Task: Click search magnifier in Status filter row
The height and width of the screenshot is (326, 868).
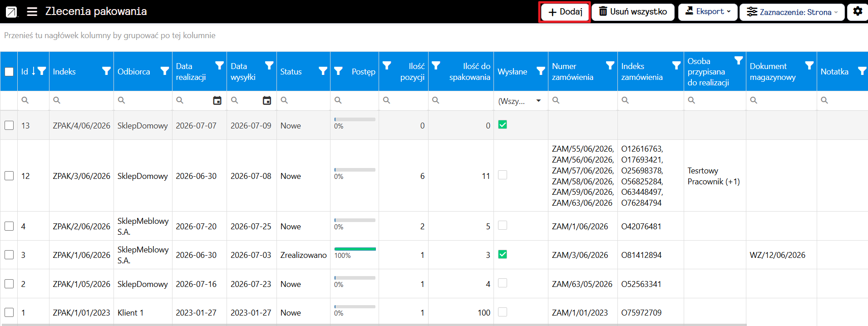Action: coord(284,100)
